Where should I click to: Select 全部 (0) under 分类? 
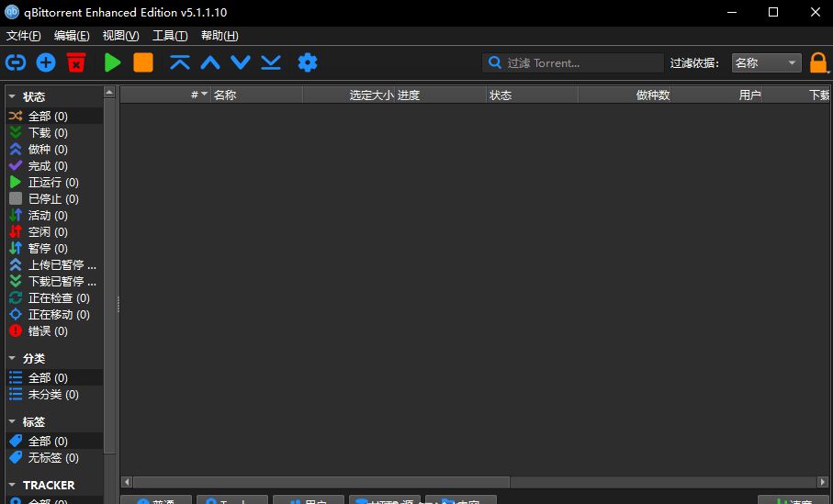click(x=55, y=377)
